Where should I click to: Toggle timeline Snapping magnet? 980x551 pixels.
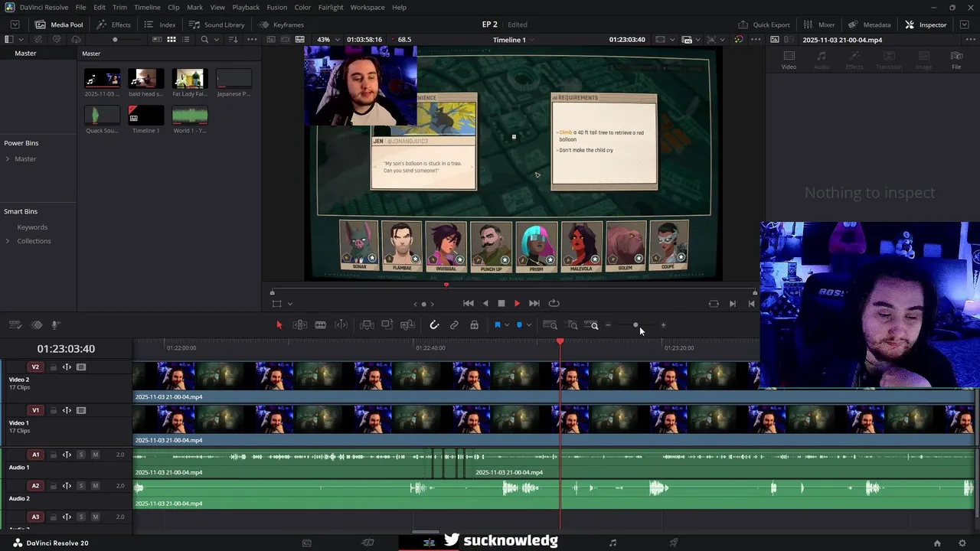coord(434,325)
